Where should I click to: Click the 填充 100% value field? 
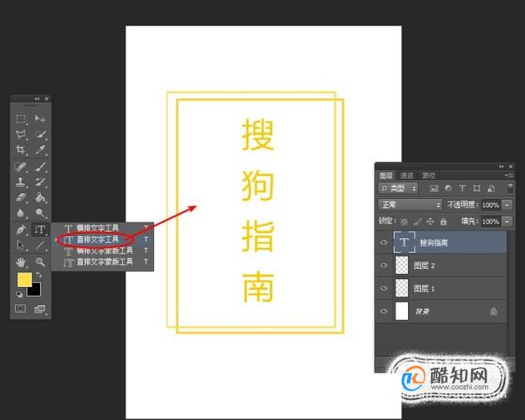490,222
